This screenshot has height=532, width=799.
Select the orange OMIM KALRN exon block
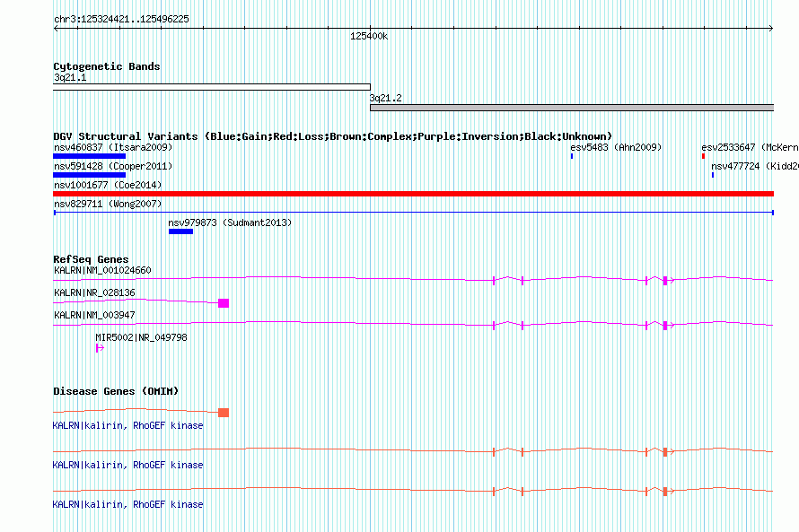coord(224,413)
